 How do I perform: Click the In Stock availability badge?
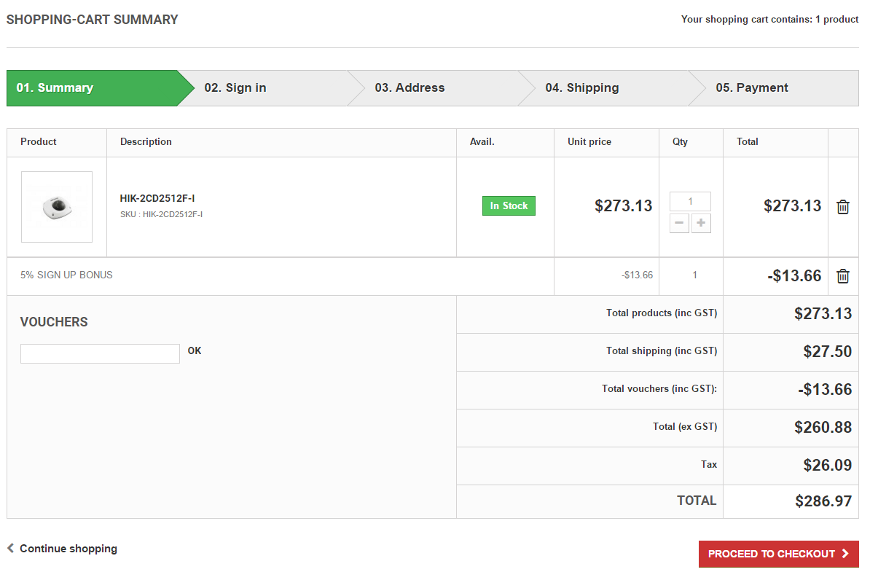(509, 206)
